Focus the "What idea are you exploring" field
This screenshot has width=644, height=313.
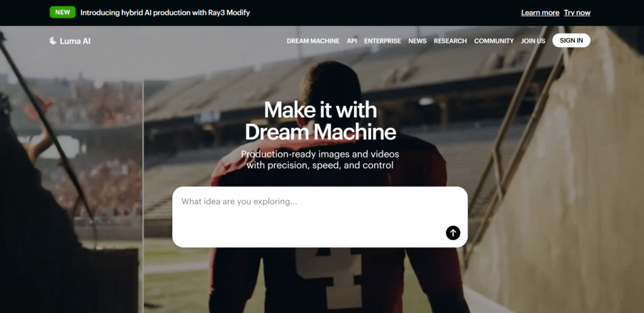[320, 217]
